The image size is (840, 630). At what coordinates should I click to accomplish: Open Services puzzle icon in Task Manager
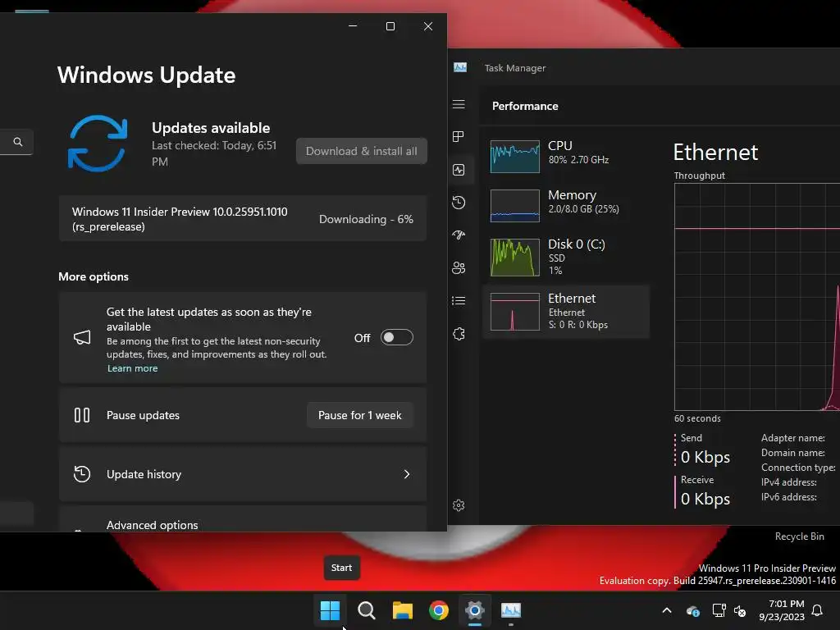459,334
